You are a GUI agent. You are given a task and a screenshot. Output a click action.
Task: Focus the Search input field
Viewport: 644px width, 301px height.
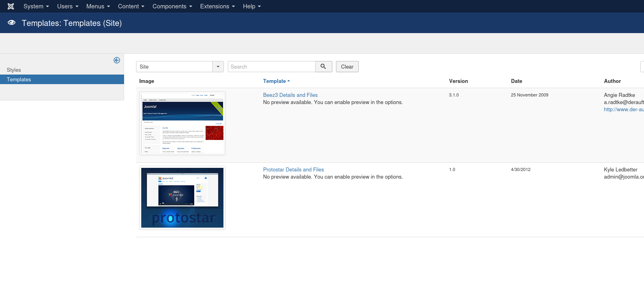pyautogui.click(x=271, y=67)
